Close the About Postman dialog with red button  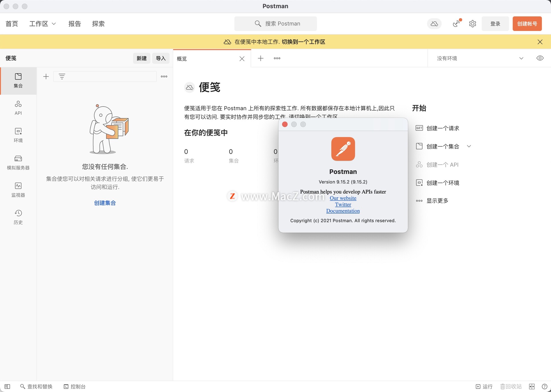285,124
